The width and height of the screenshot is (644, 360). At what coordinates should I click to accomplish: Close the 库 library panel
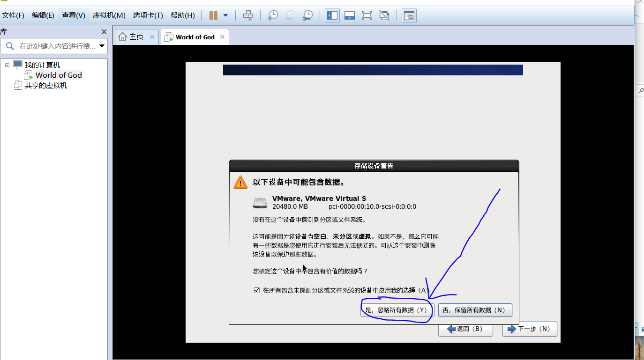point(104,32)
